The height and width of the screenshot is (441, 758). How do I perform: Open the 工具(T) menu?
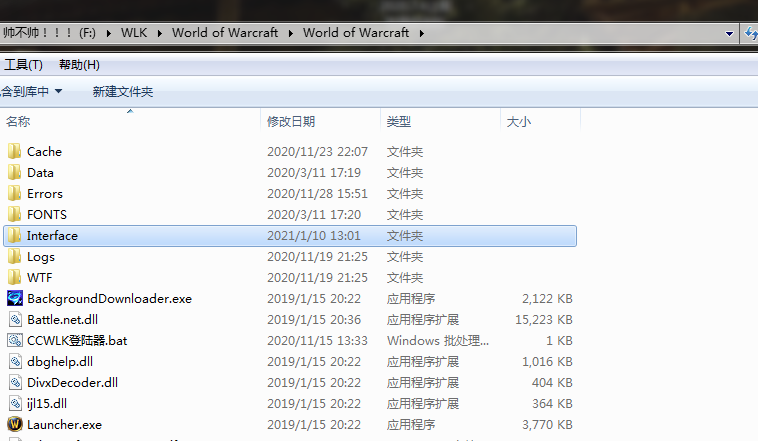23,65
